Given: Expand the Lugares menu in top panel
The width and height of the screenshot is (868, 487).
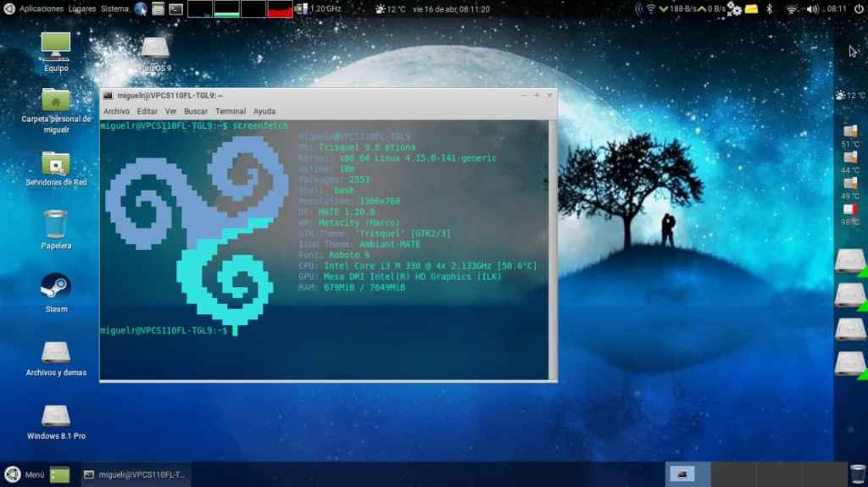Looking at the screenshot, I should [x=82, y=8].
